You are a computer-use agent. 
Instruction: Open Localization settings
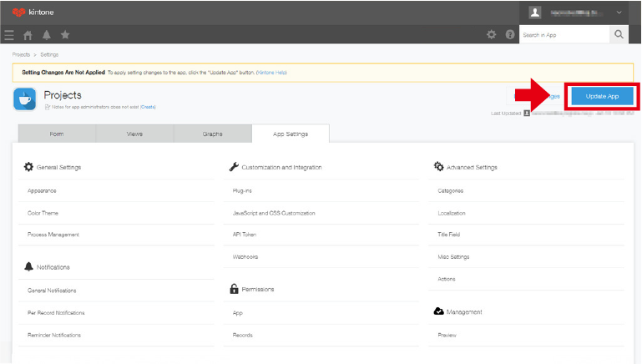[x=452, y=213]
